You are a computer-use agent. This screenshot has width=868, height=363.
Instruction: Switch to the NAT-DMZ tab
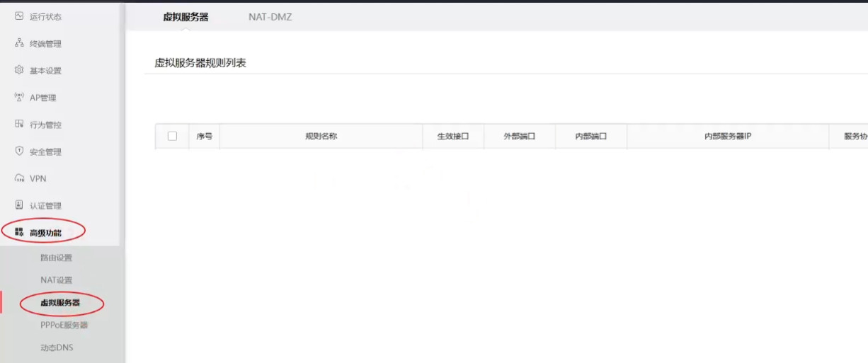[x=270, y=17]
